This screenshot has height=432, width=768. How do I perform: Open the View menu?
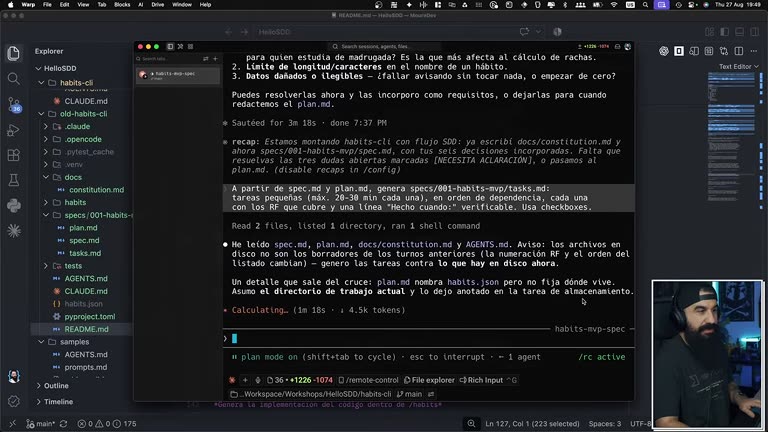[83, 4]
